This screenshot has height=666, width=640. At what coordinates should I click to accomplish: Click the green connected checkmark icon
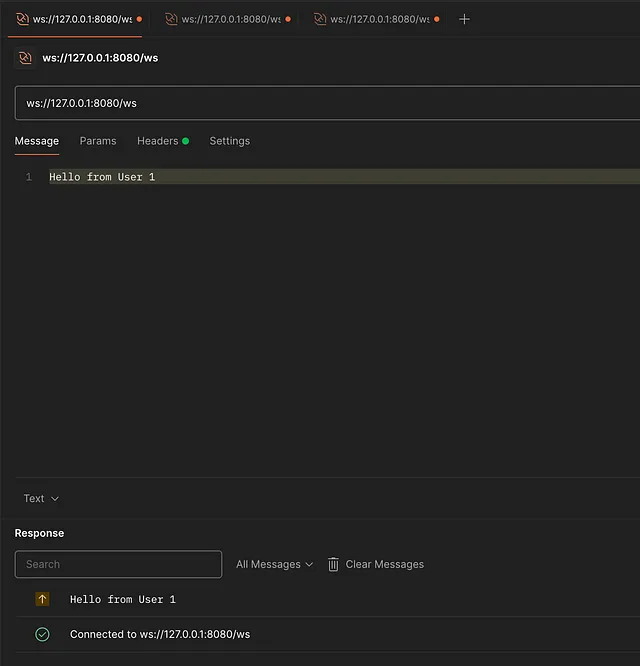point(42,634)
